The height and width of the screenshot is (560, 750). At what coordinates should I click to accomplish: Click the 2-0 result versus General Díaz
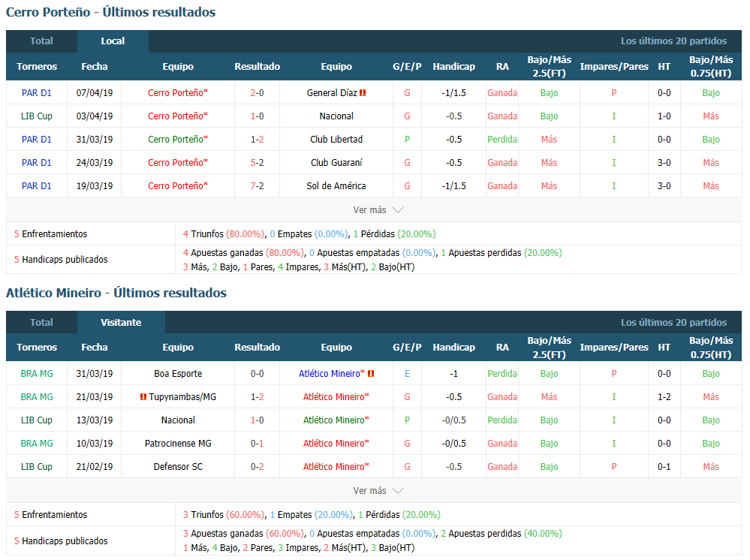(x=257, y=93)
